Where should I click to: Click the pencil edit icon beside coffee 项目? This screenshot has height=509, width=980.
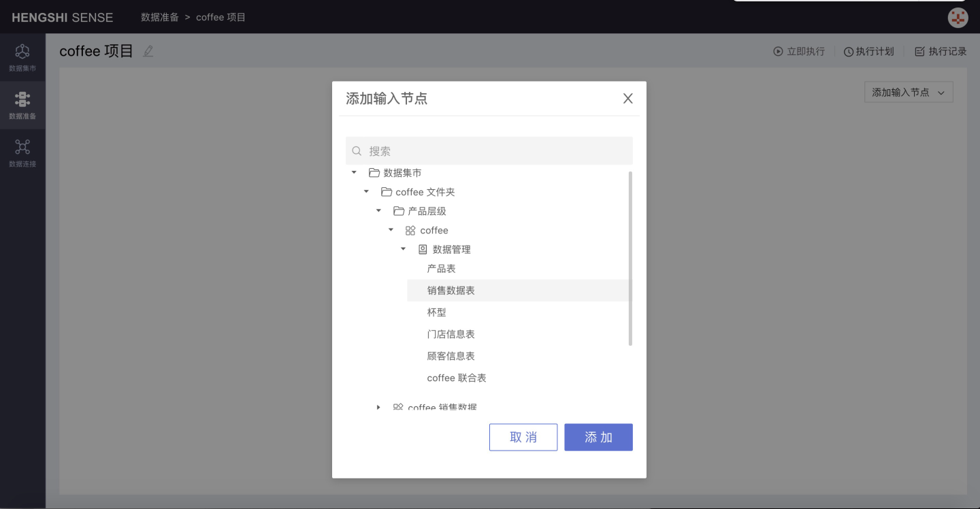[x=148, y=51]
